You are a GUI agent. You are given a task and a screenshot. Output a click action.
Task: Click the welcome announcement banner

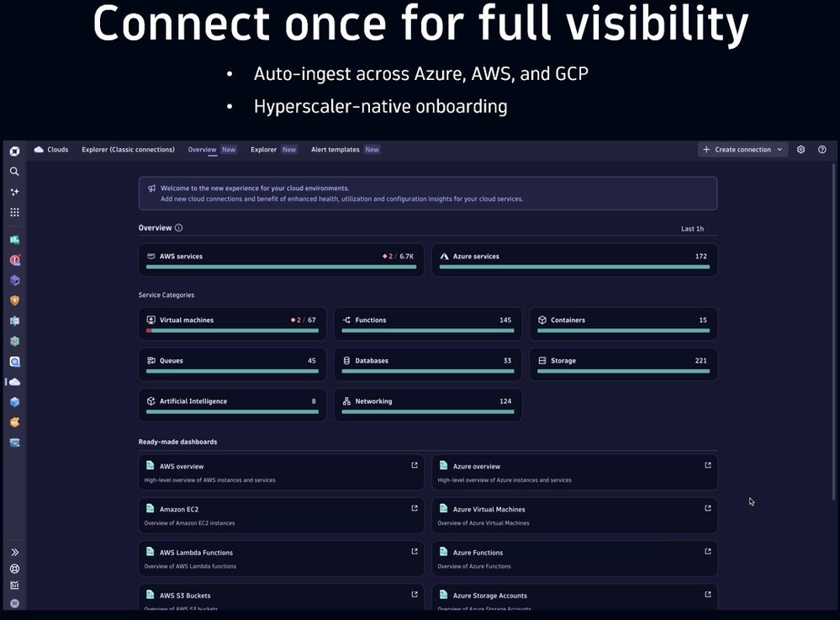tap(428, 193)
